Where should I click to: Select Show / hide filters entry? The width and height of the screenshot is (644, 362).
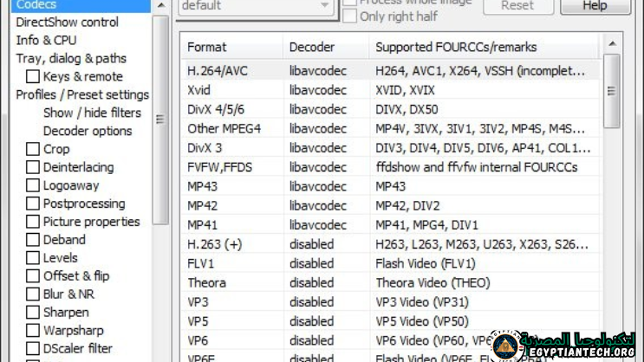click(x=92, y=113)
